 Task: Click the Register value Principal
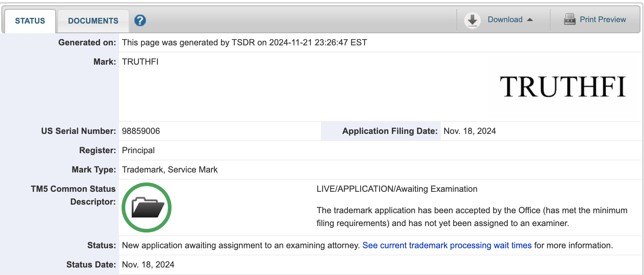click(x=138, y=150)
